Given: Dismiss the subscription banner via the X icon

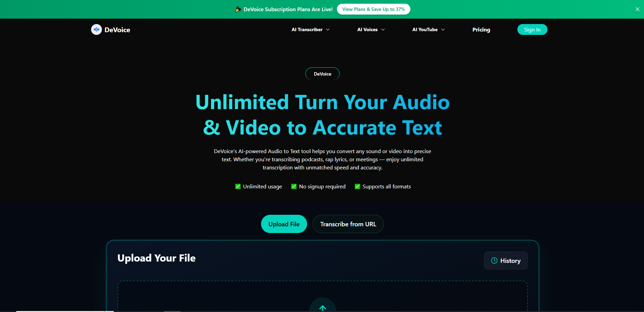Looking at the screenshot, I should [x=637, y=9].
